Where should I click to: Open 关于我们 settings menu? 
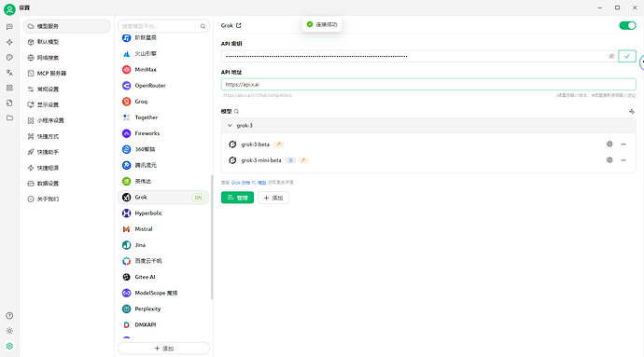click(x=67, y=199)
